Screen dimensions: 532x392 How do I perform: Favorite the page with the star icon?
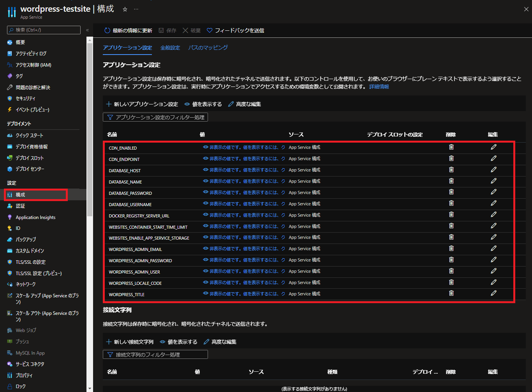[x=125, y=9]
